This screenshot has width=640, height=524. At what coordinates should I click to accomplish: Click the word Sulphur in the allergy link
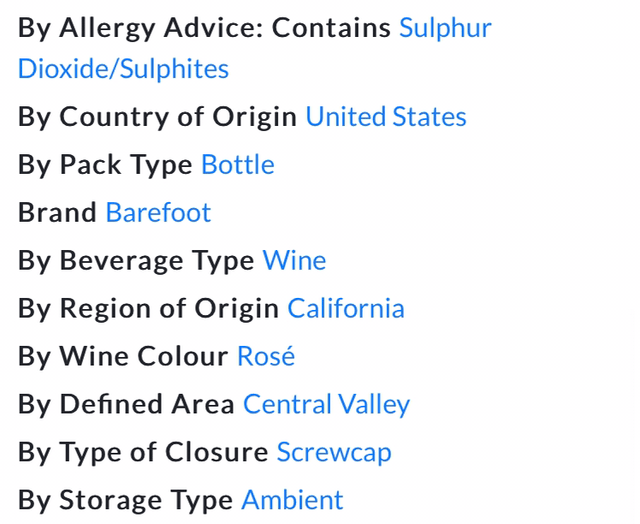(445, 27)
